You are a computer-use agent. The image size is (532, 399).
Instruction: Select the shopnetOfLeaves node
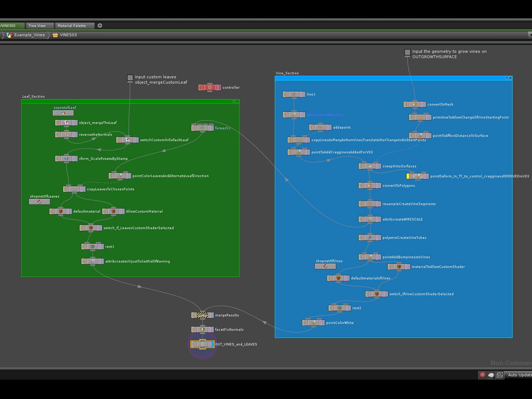(x=39, y=202)
